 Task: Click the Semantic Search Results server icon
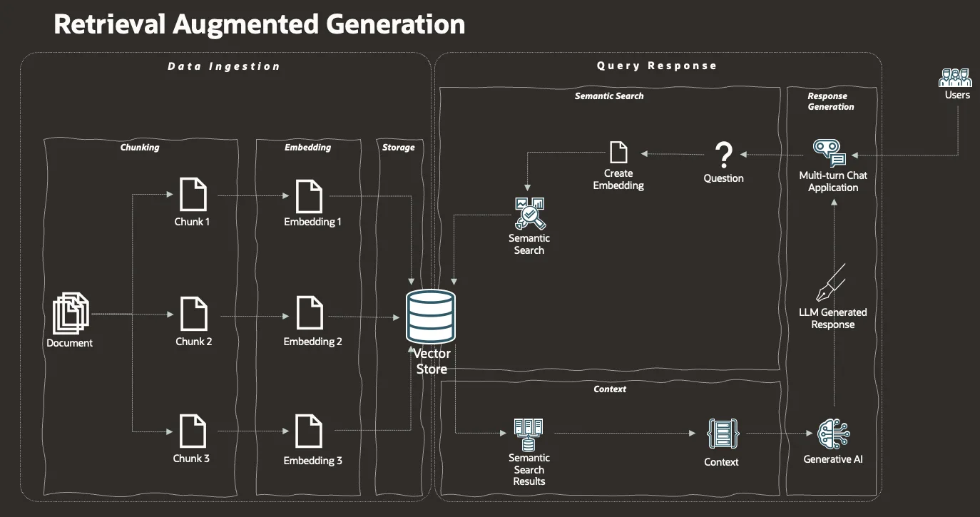(x=529, y=435)
